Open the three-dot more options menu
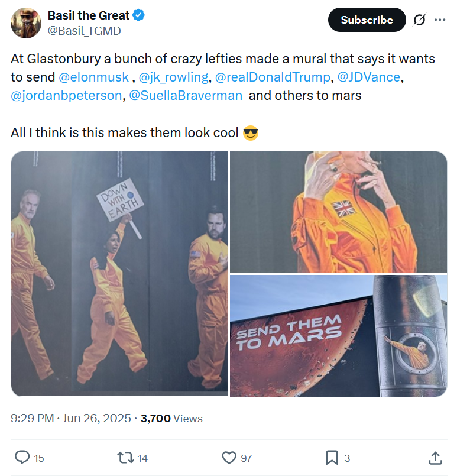This screenshot has height=476, width=457. point(440,20)
